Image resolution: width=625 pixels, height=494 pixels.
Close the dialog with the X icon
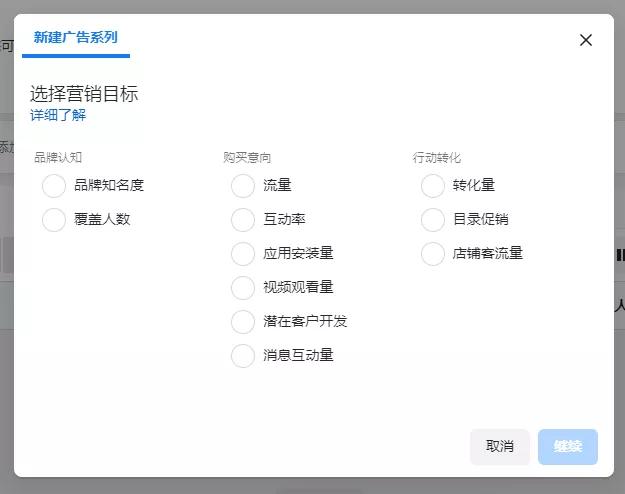coord(586,40)
